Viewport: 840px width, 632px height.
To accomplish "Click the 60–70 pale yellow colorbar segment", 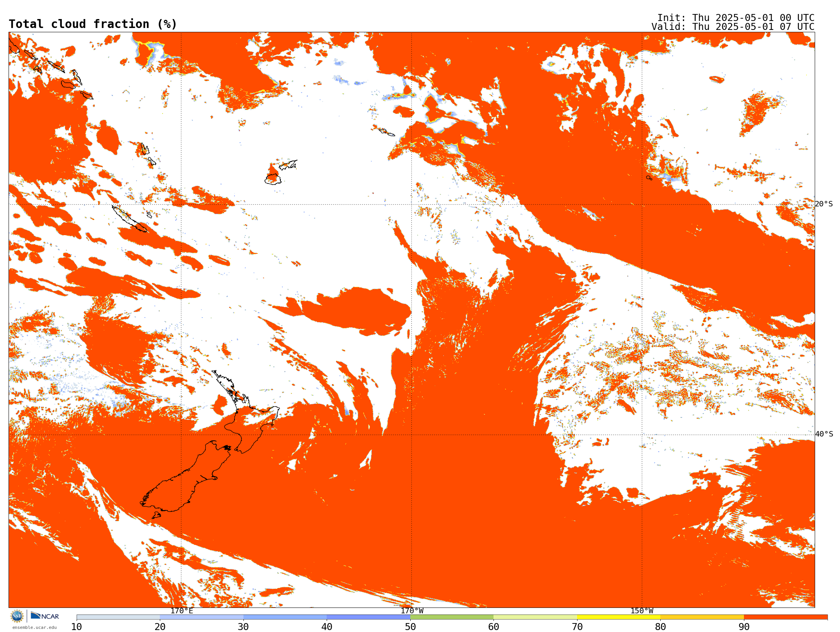I will (535, 617).
